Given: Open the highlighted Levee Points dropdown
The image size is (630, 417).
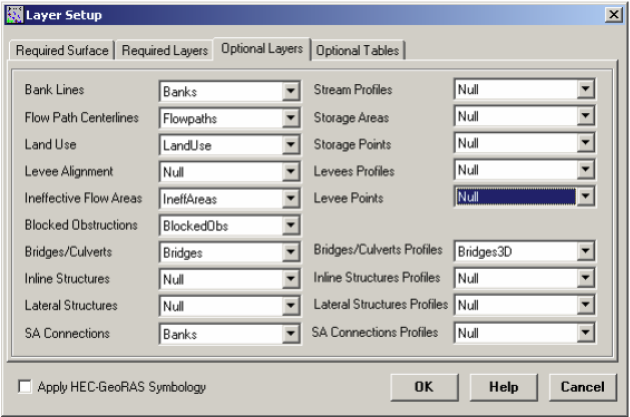Looking at the screenshot, I should click(x=585, y=198).
